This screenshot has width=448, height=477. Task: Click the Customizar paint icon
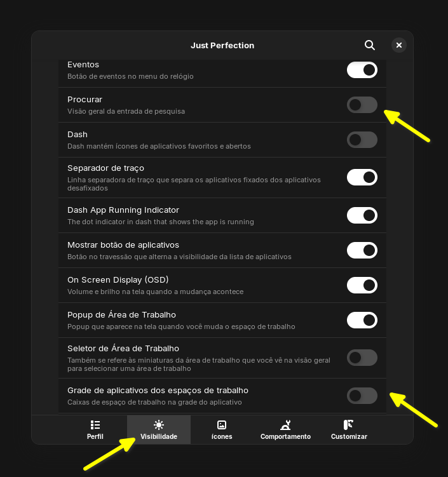[x=348, y=425]
